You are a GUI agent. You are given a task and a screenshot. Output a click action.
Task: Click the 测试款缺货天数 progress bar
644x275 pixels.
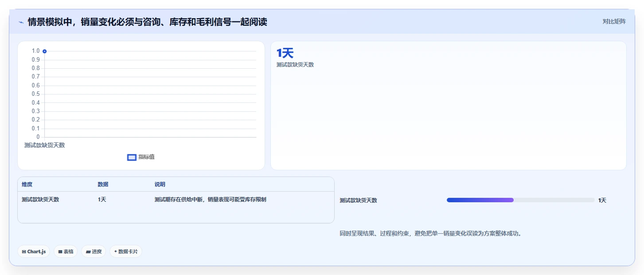520,200
